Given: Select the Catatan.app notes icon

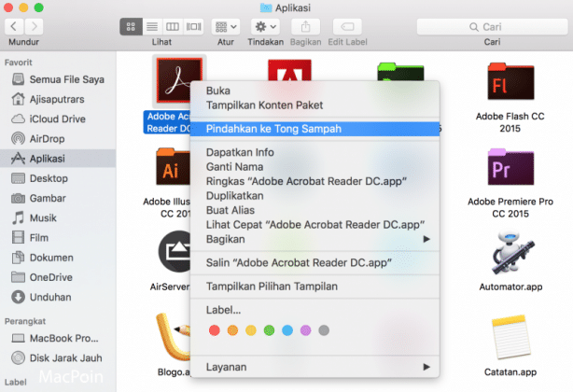Looking at the screenshot, I should coord(510,337).
